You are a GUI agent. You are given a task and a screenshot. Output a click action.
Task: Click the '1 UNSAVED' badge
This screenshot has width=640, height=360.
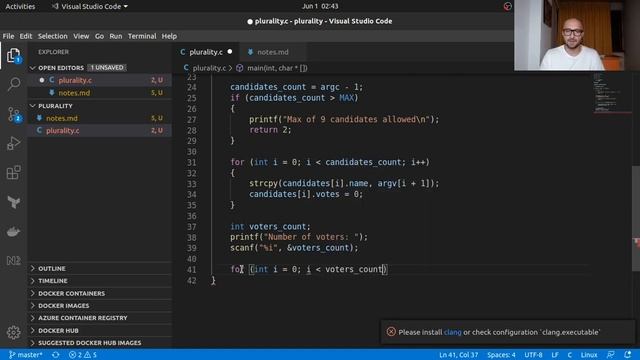pyautogui.click(x=107, y=68)
